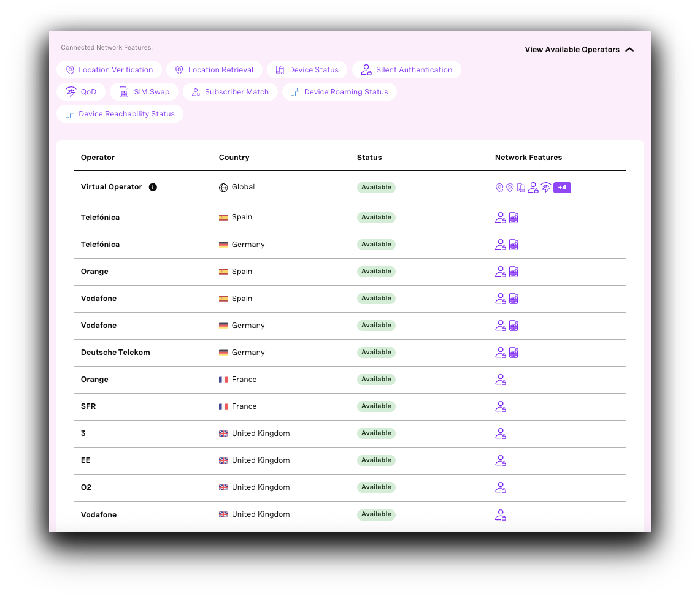Click the globe icon next to Global
Screen dimensions: 700x599
point(223,187)
